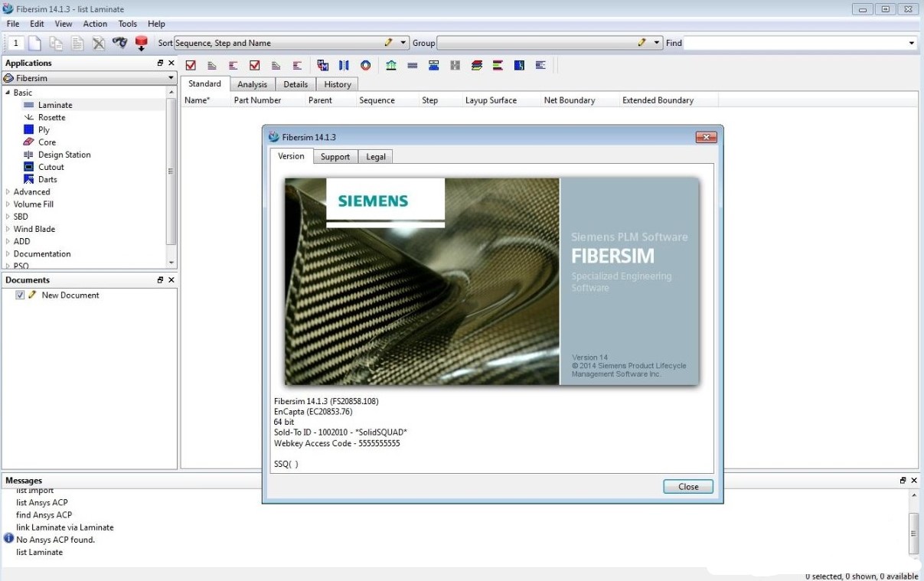Viewport: 924px width, 581px height.
Task: Click the Sequence column header
Action: [x=377, y=100]
